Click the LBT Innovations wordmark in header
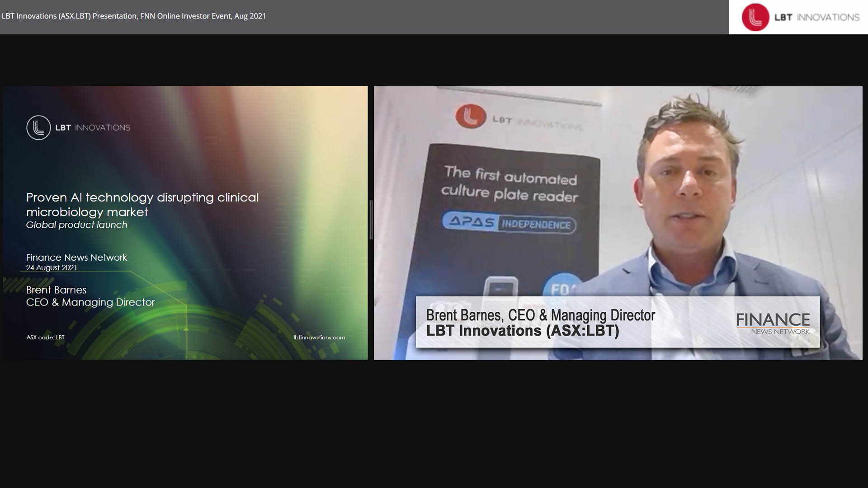 pos(816,17)
